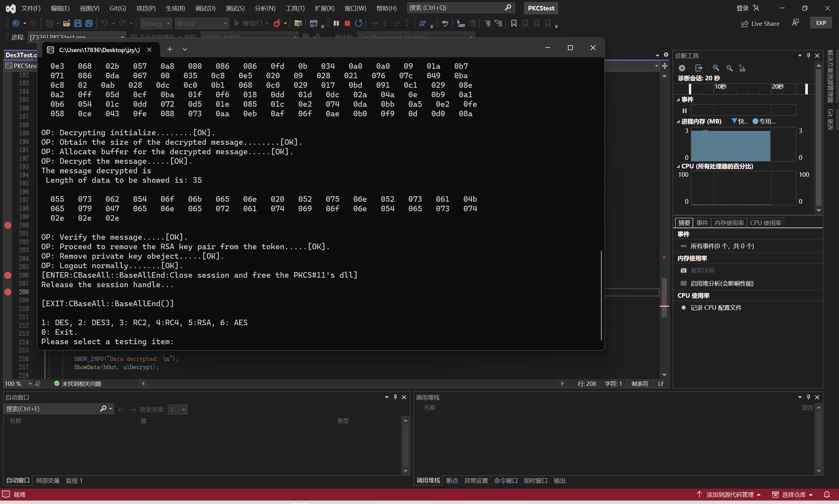Open the 调试(D) menu
This screenshot has height=504, width=839.
(x=205, y=8)
